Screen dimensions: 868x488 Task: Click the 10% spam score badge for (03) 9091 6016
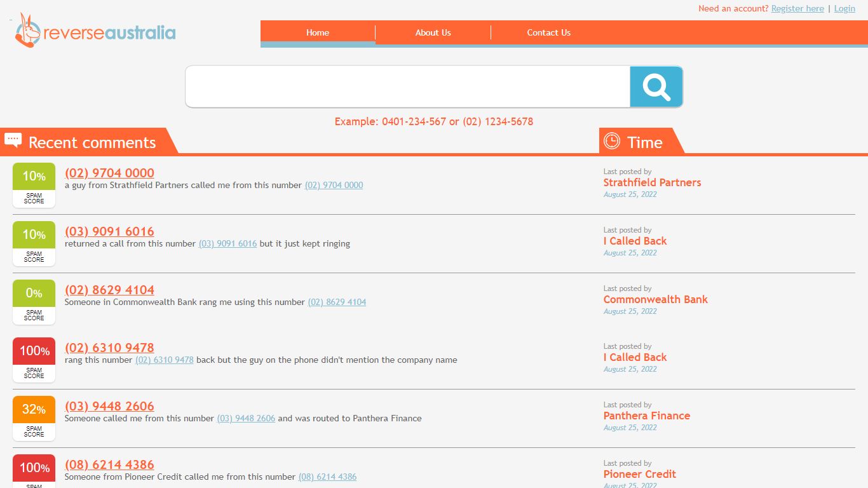34,243
